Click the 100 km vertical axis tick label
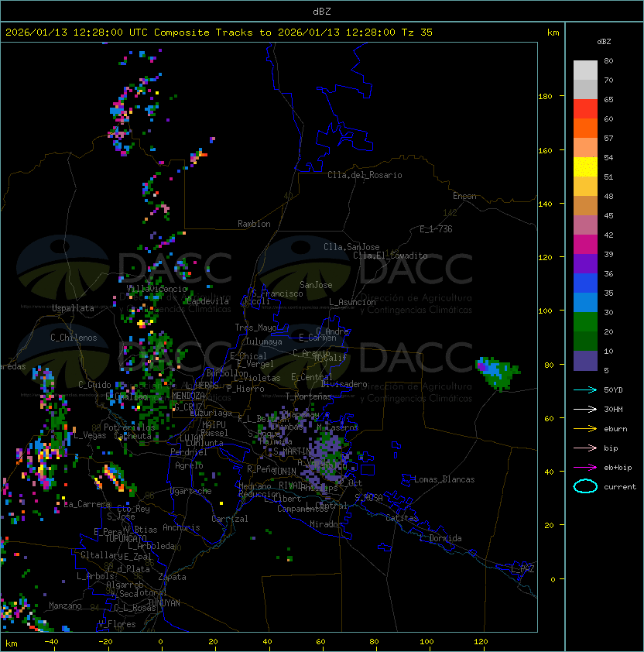 [x=545, y=311]
